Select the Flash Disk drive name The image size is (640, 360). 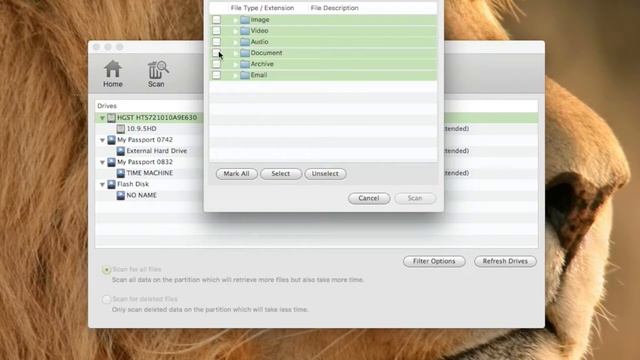[x=133, y=184]
